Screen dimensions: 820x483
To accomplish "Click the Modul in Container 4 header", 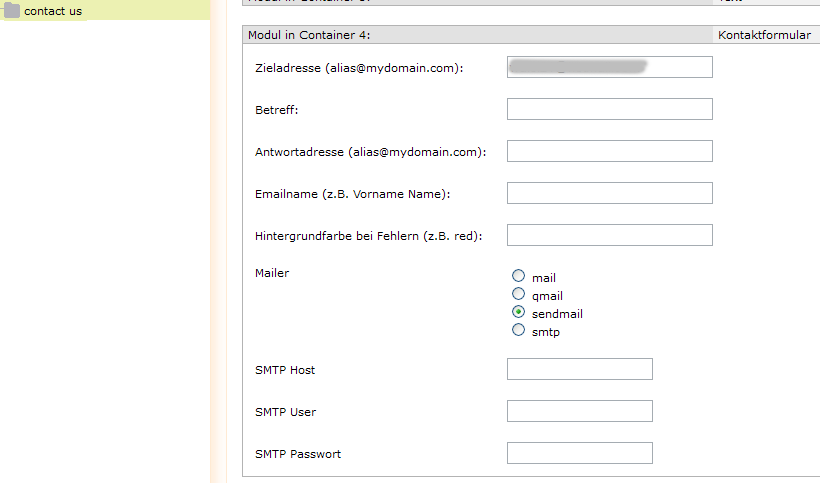I will (309, 35).
